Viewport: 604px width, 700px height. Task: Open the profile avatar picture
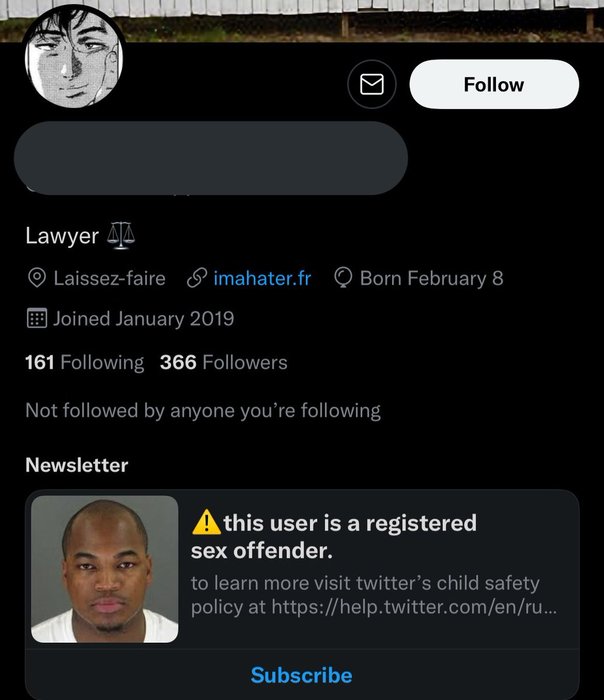(x=73, y=60)
